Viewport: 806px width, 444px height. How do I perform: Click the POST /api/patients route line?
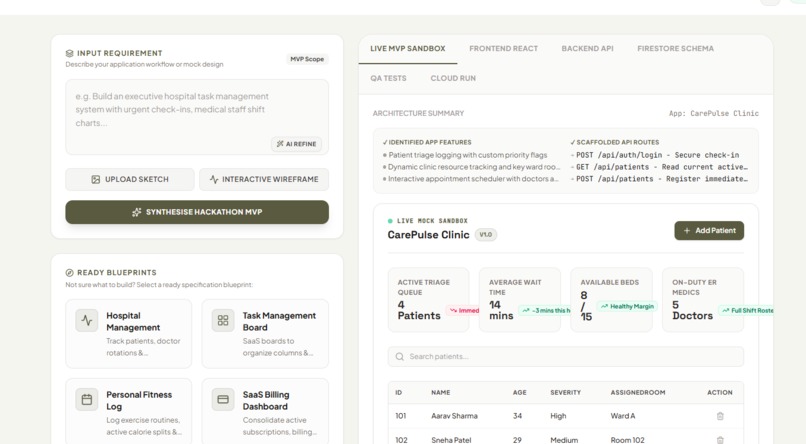click(659, 179)
